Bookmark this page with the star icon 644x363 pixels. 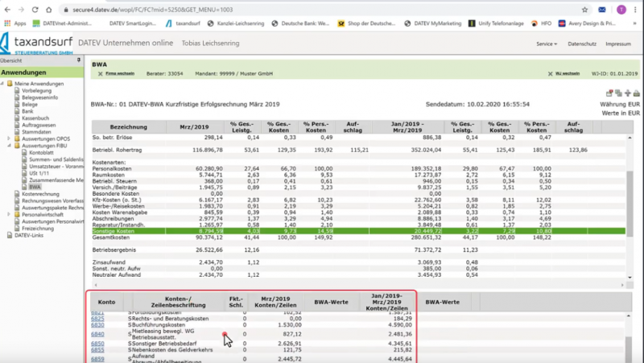click(584, 9)
